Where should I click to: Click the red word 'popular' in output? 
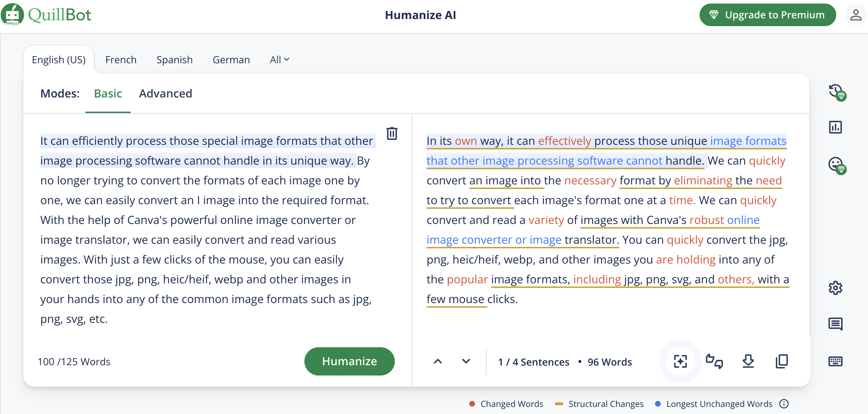[467, 279]
